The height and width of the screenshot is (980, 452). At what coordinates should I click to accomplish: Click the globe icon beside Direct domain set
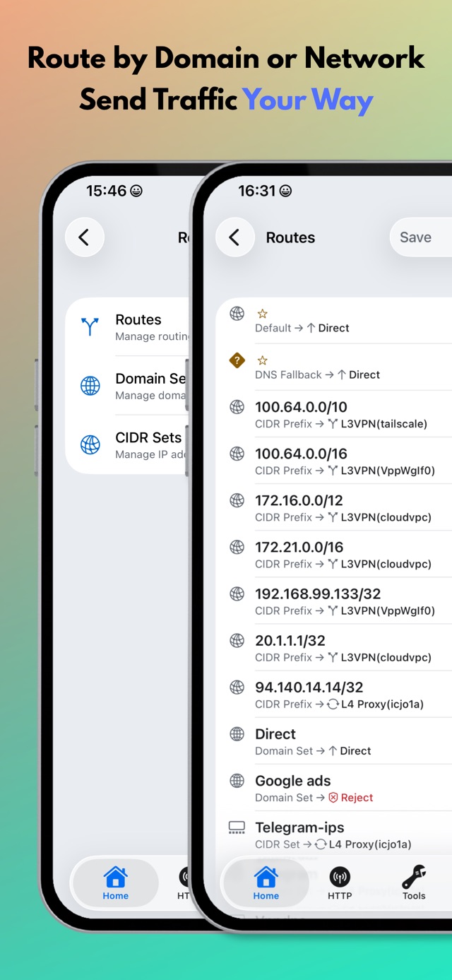pos(237,733)
